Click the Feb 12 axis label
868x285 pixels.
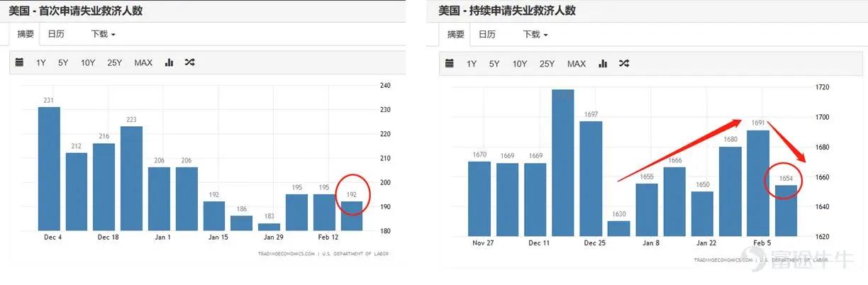[329, 238]
